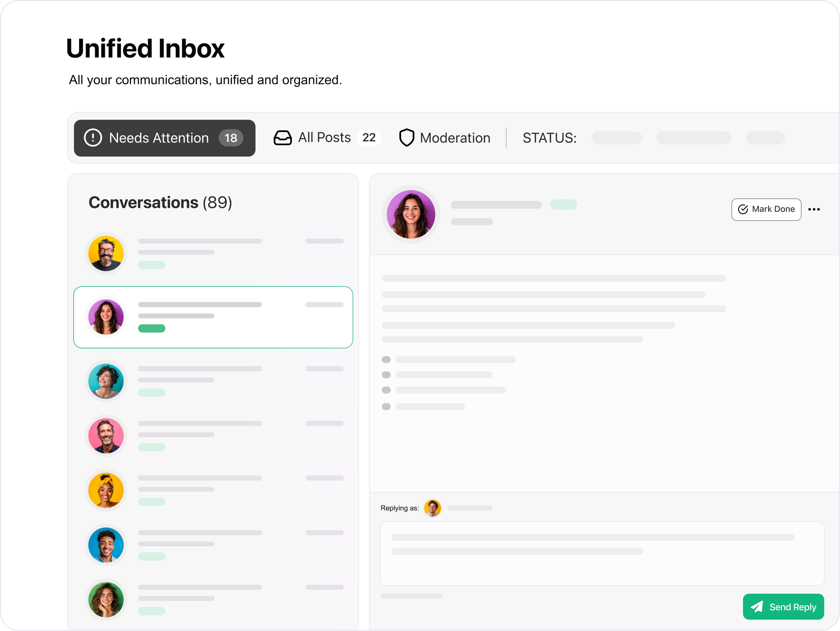
Task: Click the Mark Done button
Action: tap(766, 209)
